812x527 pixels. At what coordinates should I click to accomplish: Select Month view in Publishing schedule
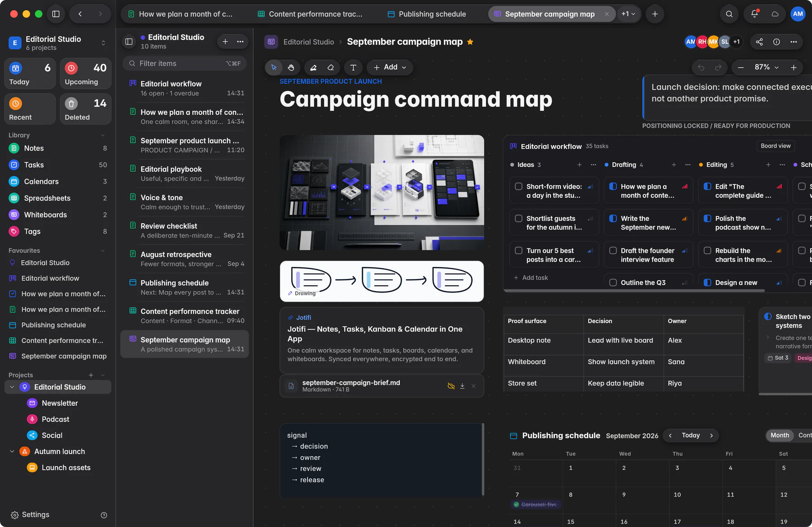click(x=780, y=435)
